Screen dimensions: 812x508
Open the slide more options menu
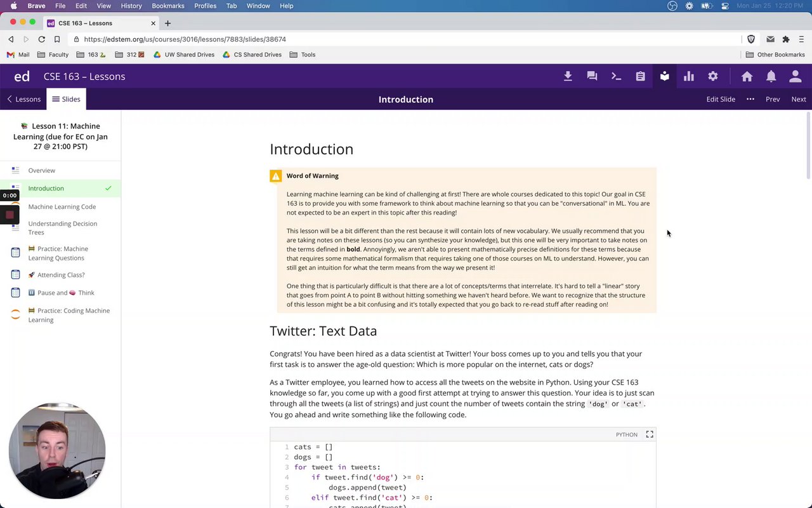tap(750, 99)
